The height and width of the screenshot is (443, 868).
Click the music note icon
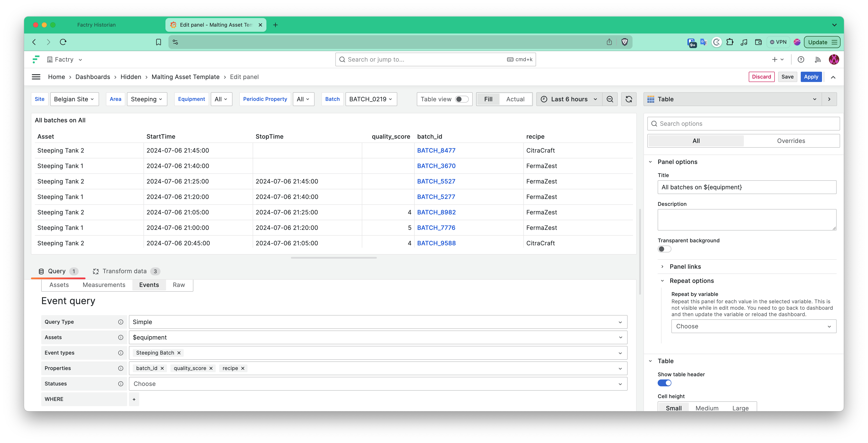pyautogui.click(x=744, y=42)
